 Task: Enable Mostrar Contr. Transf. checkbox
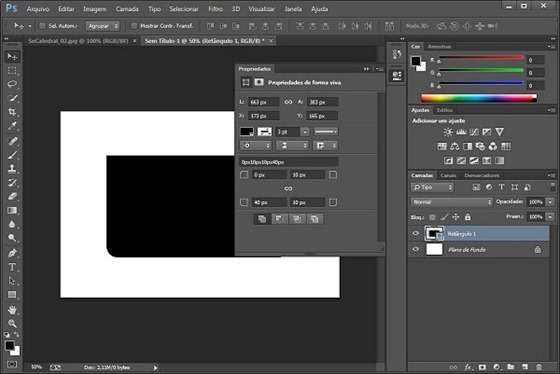coord(134,26)
